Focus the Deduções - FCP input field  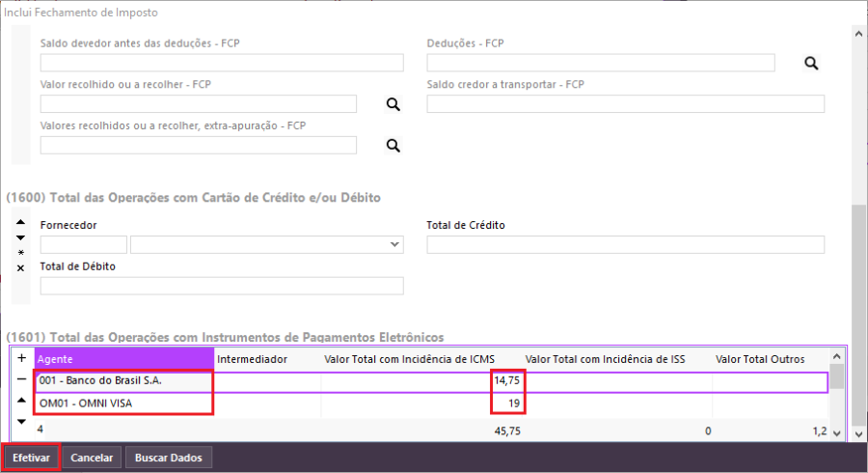tap(601, 63)
